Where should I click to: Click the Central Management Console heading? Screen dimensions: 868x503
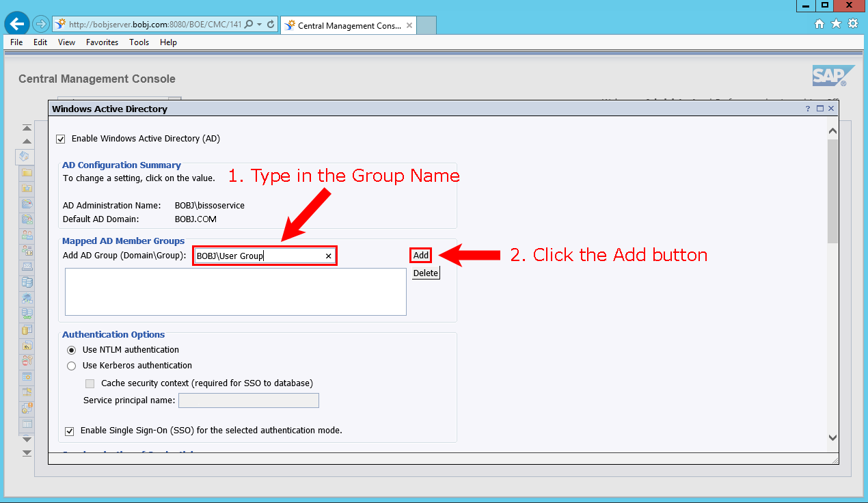(x=97, y=79)
